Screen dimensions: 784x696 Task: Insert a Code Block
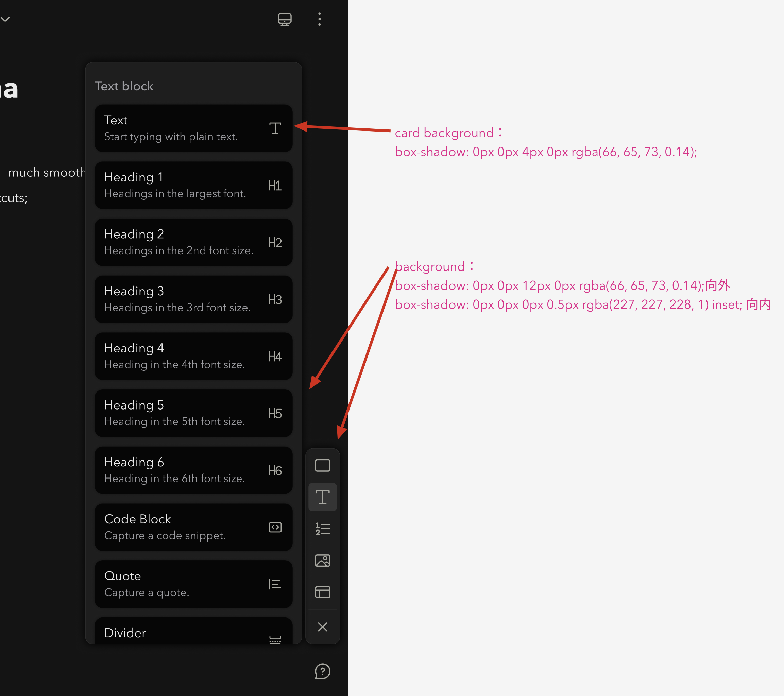[193, 527]
